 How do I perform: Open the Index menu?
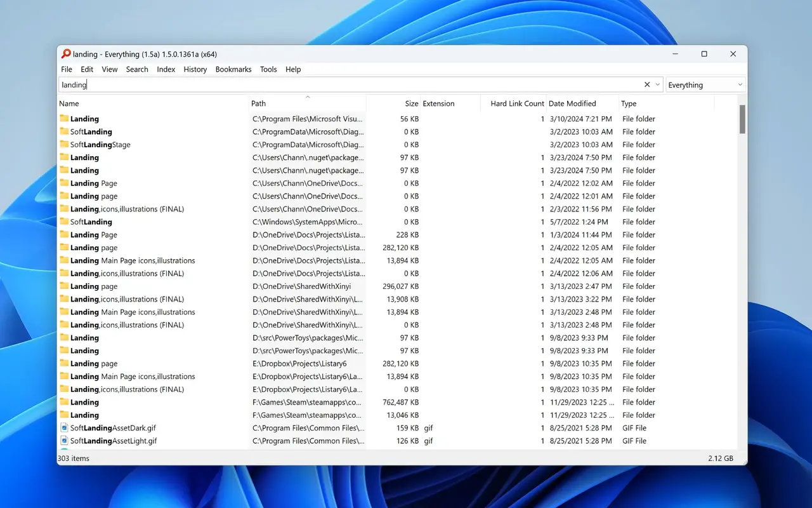pyautogui.click(x=166, y=69)
